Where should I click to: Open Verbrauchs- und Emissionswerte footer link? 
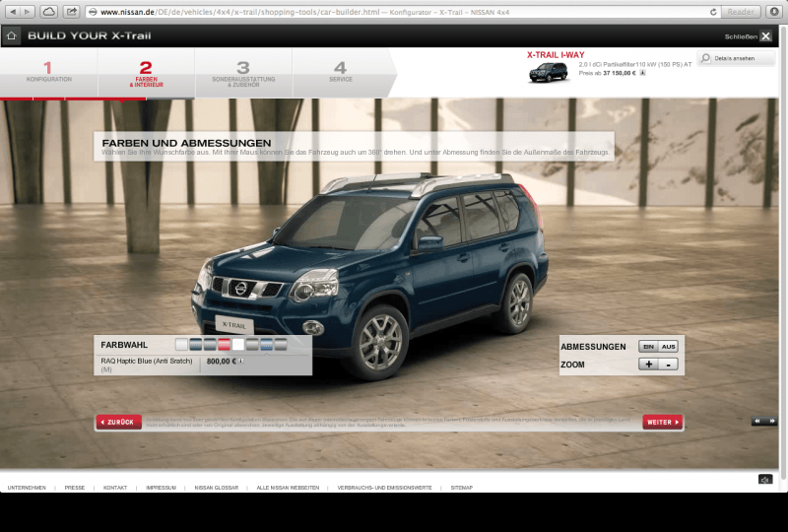pyautogui.click(x=384, y=488)
